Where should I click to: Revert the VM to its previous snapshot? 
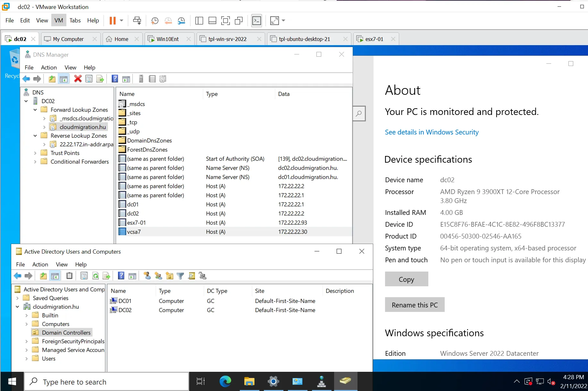(168, 21)
